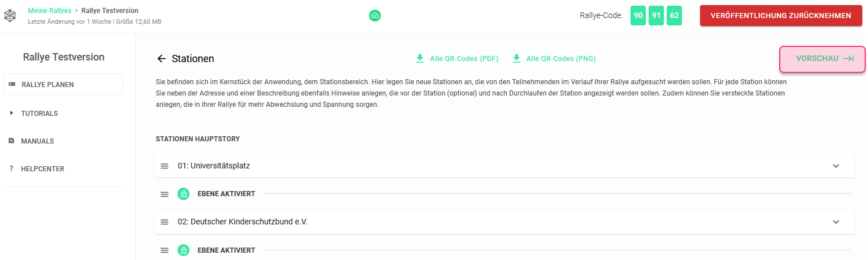Click Ebene aktiviert label under Kinderschutzbund
Viewport: 868px width, 260px height.
[226, 250]
